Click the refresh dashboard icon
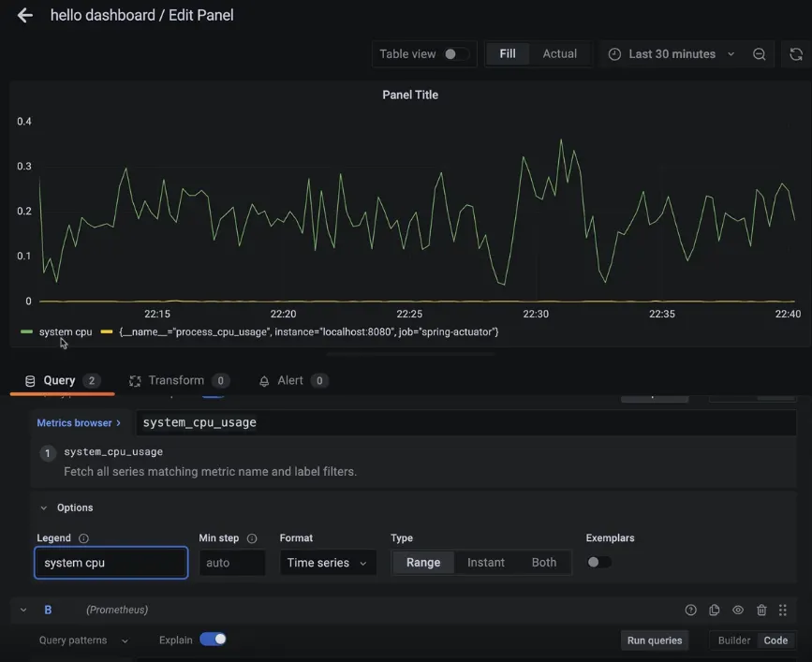The image size is (812, 662). [x=795, y=54]
